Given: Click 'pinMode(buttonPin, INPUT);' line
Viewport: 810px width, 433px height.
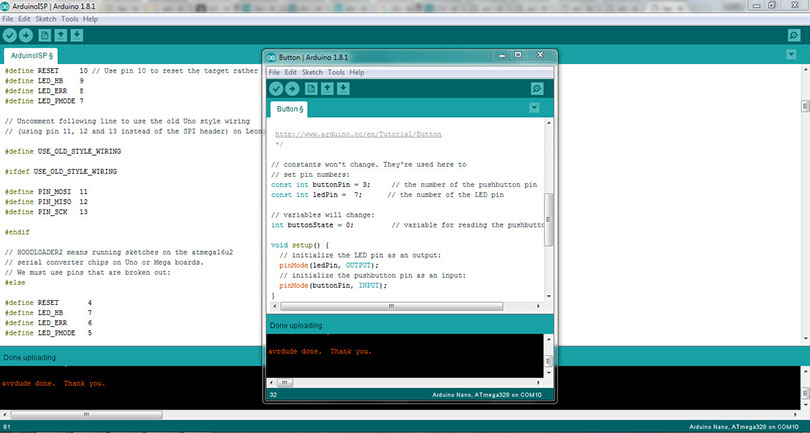Looking at the screenshot, I should [333, 285].
